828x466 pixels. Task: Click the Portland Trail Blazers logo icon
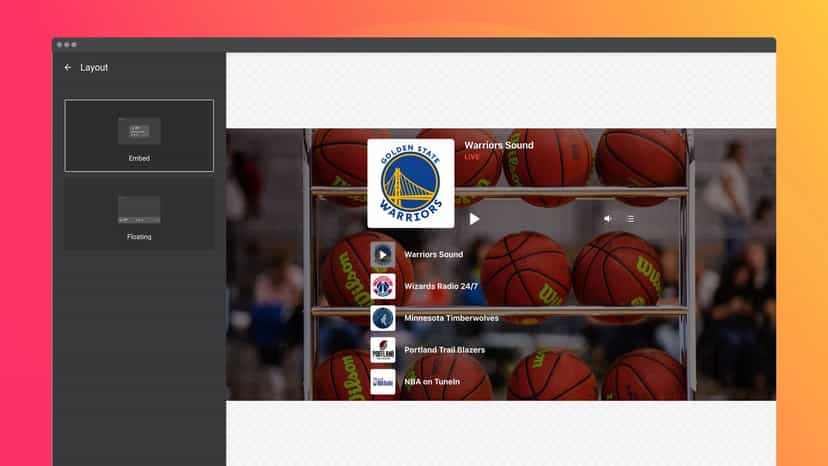[383, 350]
